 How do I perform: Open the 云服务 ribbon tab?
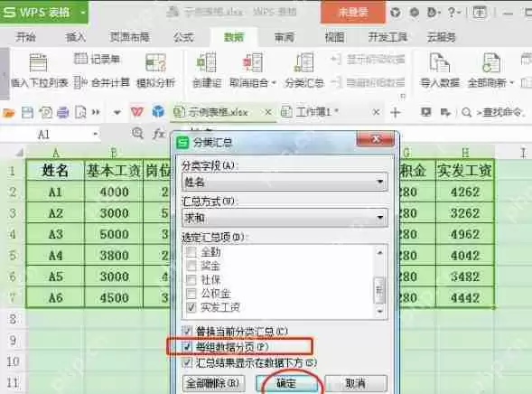[x=441, y=37]
